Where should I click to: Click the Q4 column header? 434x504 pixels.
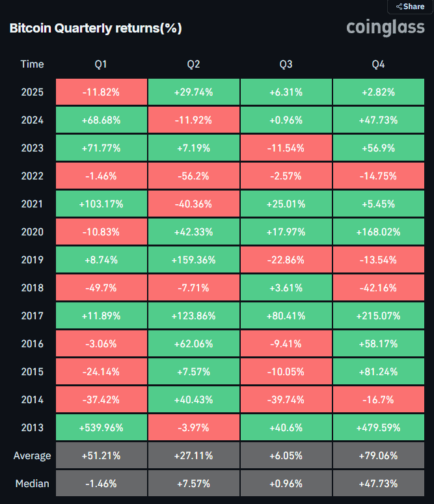pyautogui.click(x=378, y=64)
